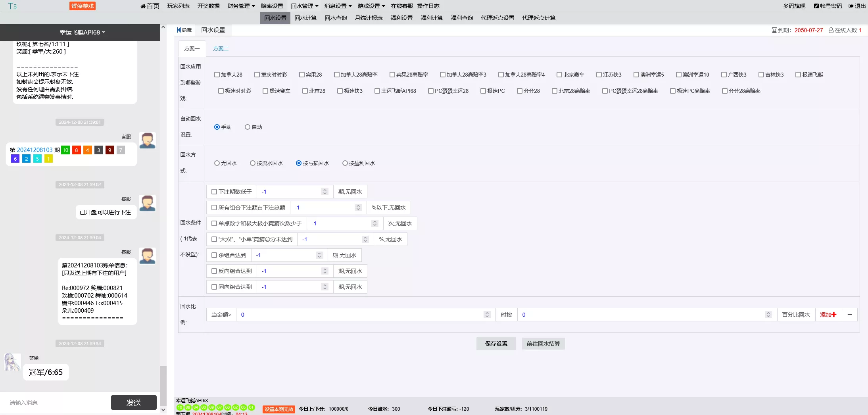This screenshot has height=415, width=868.
Task: Click the 前往回水结算 button
Action: coord(543,344)
